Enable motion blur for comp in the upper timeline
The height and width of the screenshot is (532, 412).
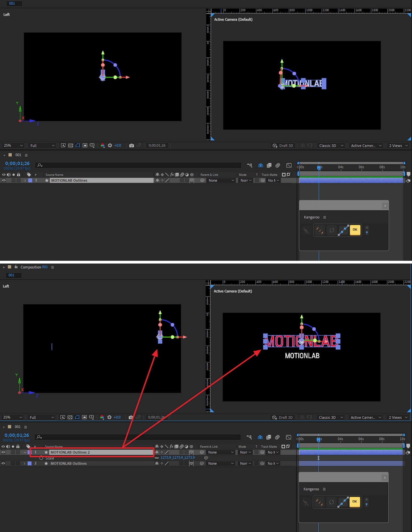coord(278,165)
